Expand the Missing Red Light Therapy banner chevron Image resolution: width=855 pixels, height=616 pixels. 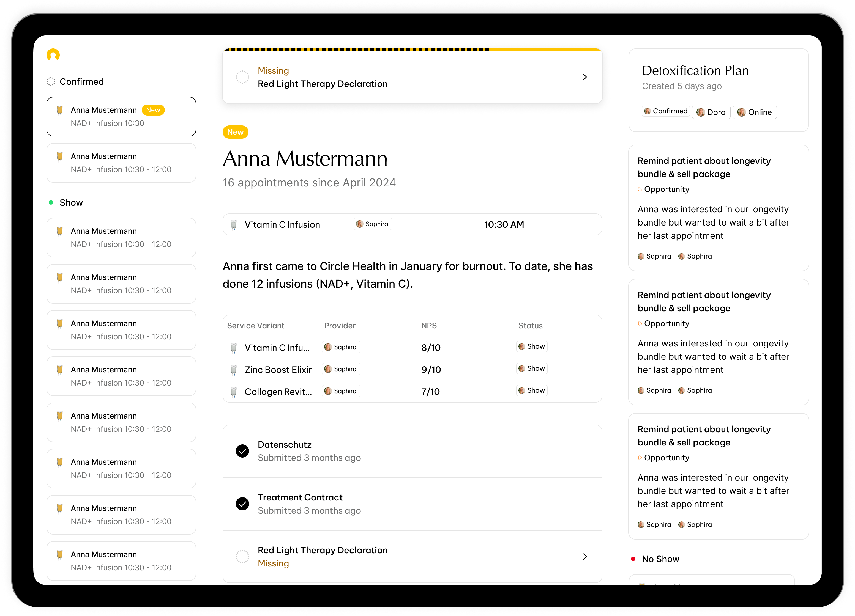pyautogui.click(x=585, y=77)
